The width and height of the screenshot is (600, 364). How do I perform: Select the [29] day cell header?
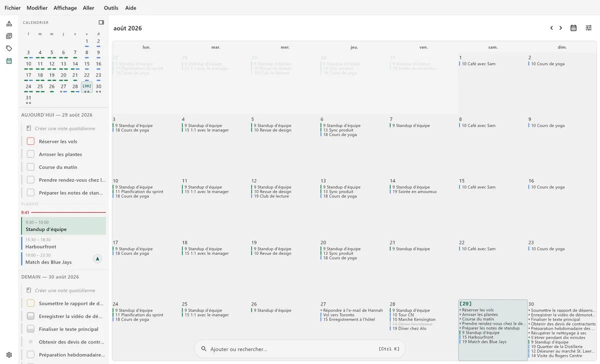[465, 304]
